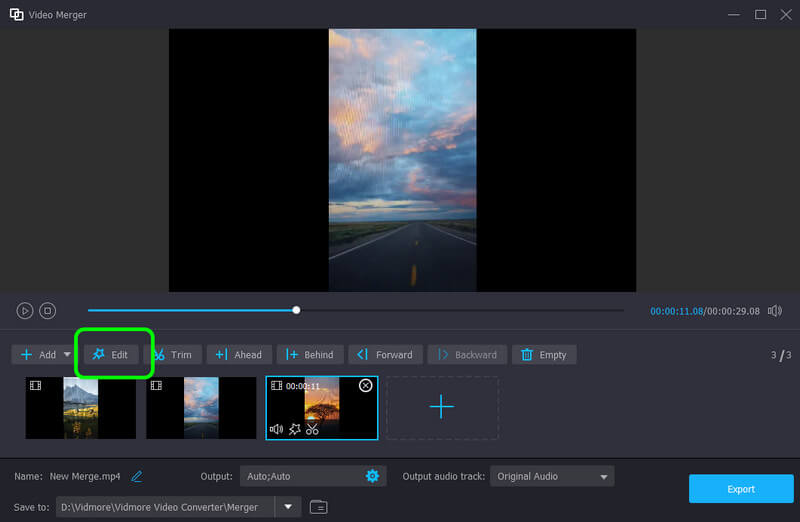The image size is (800, 522).
Task: Move the clip Ahead
Action: (239, 355)
